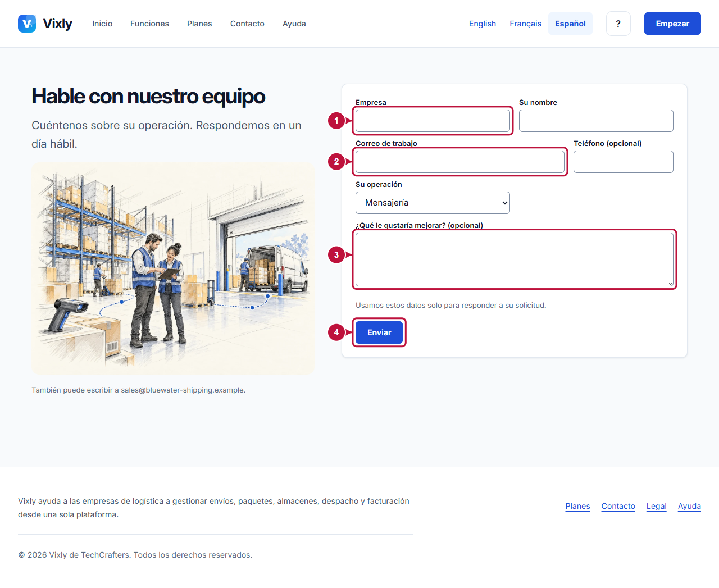719x588 pixels.
Task: Expand the Su operación dropdown
Action: pos(433,203)
